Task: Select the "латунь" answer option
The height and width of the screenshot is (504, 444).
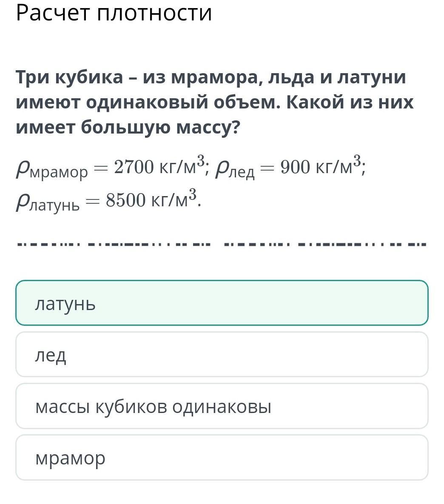Action: click(222, 303)
